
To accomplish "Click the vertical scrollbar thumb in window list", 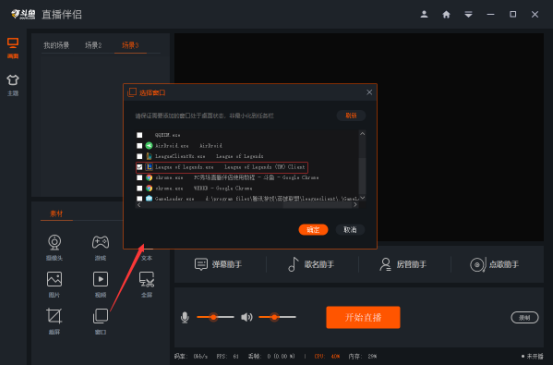I will (x=362, y=175).
